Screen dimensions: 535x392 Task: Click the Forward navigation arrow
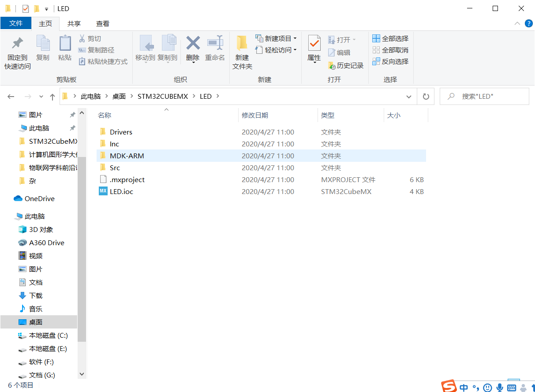coord(27,96)
